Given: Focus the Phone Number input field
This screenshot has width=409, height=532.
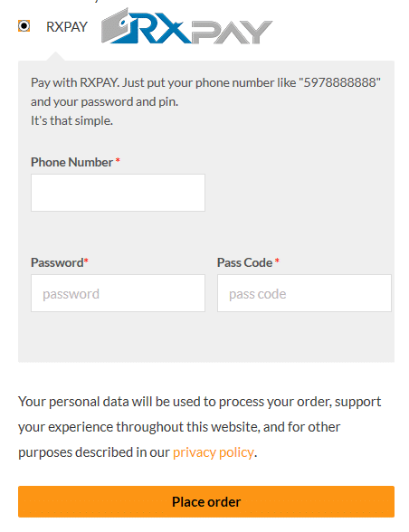Looking at the screenshot, I should [119, 193].
